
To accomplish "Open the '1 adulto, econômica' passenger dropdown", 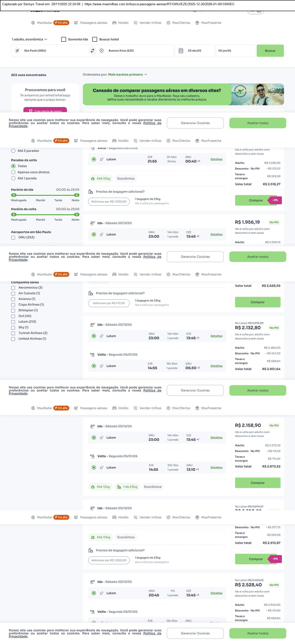I will pyautogui.click(x=30, y=40).
